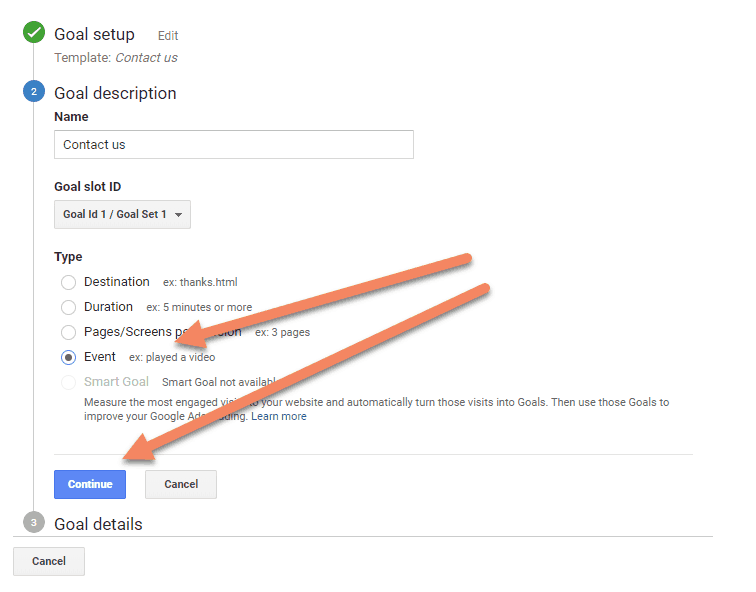Click the 'ex: played a video' text
Viewport: 756px width, 592px height.
pos(172,358)
